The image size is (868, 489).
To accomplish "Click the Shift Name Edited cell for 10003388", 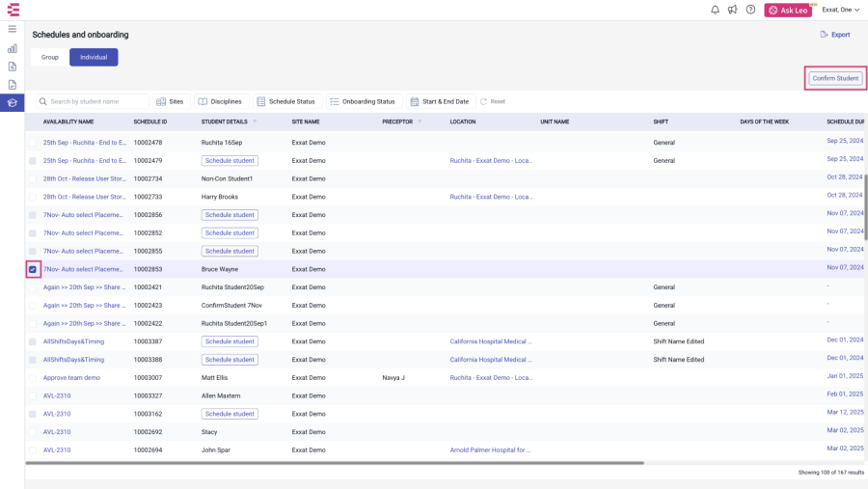I will (679, 360).
